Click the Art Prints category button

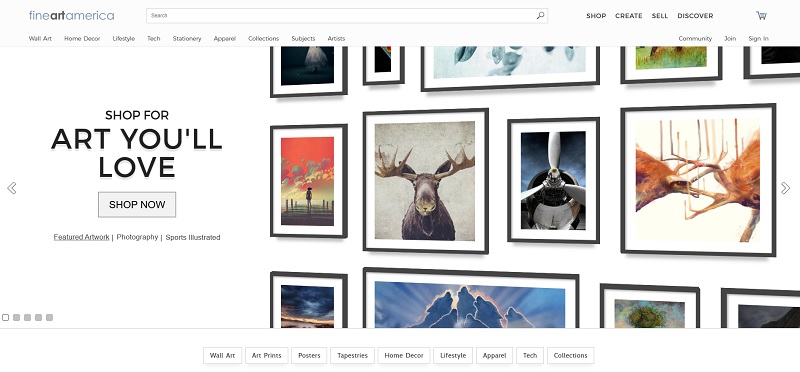(266, 356)
